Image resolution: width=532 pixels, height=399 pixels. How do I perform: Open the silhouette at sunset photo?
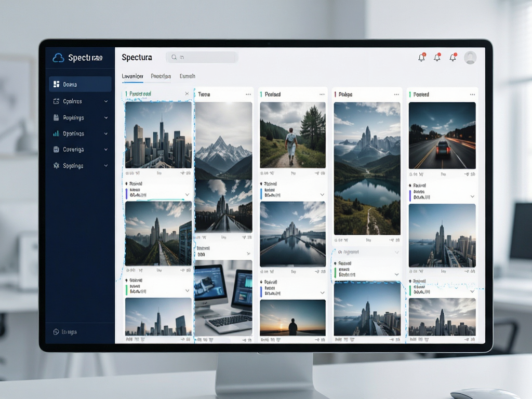293,318
